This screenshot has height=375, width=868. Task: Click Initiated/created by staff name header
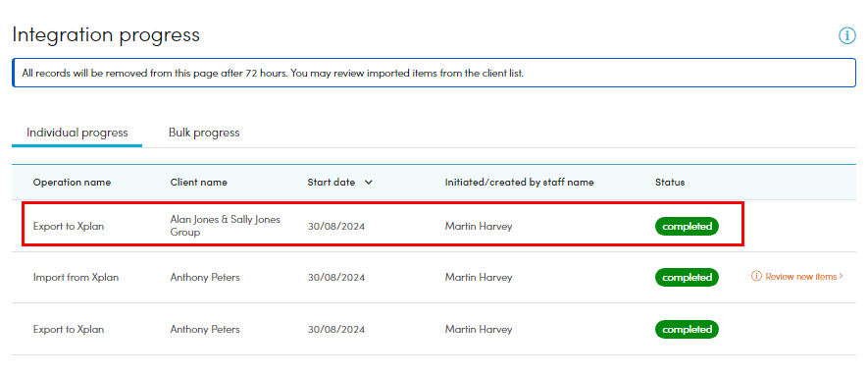(519, 183)
